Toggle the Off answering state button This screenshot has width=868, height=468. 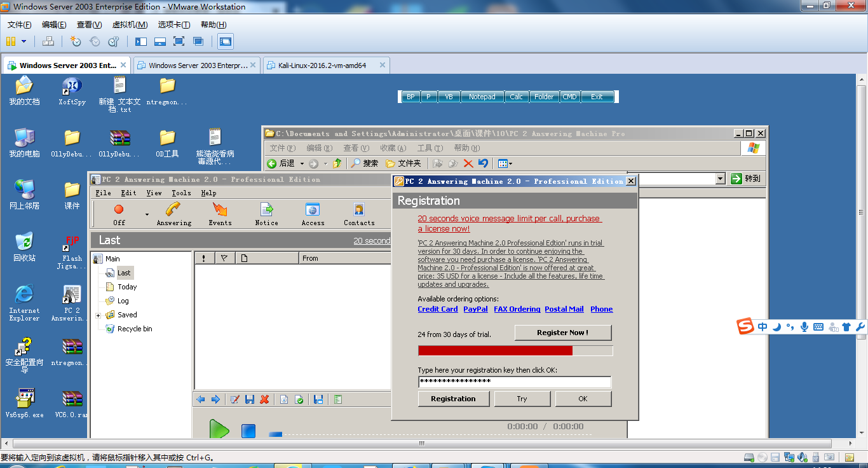pyautogui.click(x=119, y=214)
